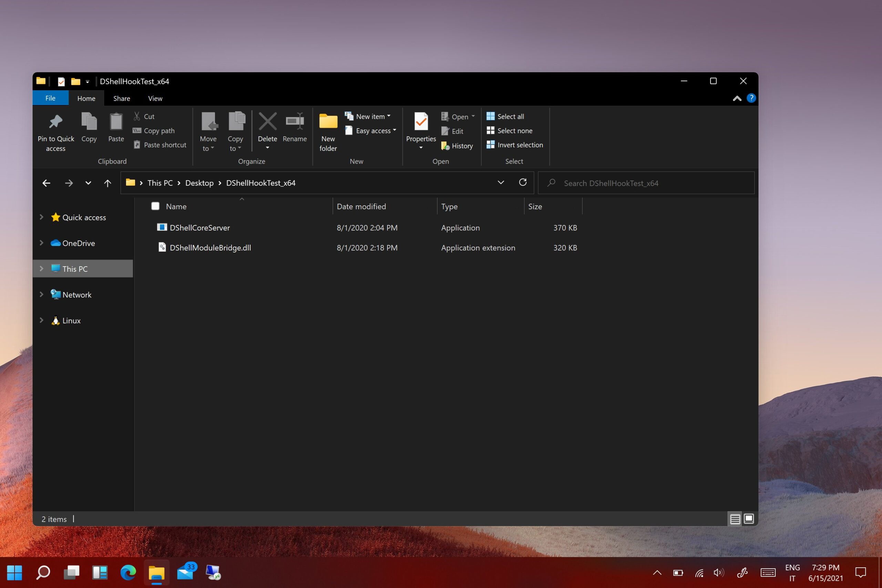Open the Properties panel
Viewport: 882px width, 588px height.
(421, 130)
